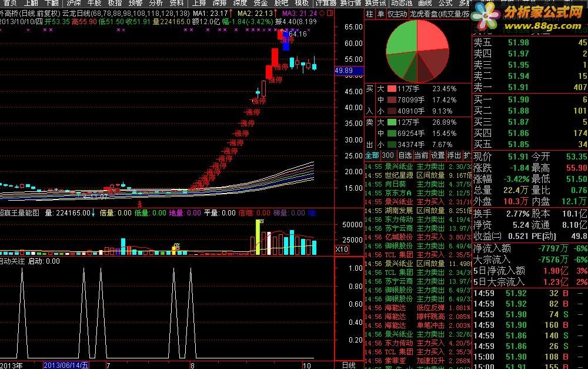Click the red $ marker below candles
This screenshot has width=588, height=369.
pos(139,205)
